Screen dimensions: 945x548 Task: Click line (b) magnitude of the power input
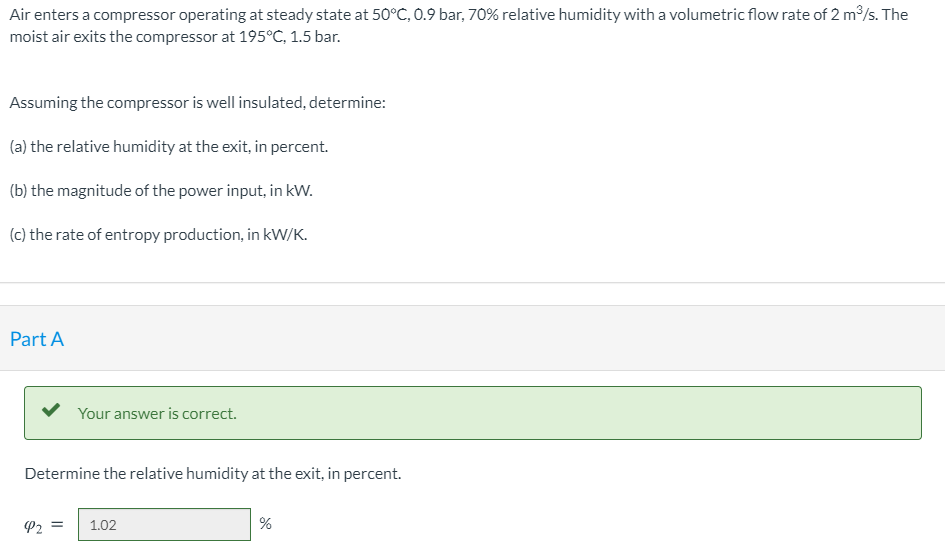tap(161, 191)
